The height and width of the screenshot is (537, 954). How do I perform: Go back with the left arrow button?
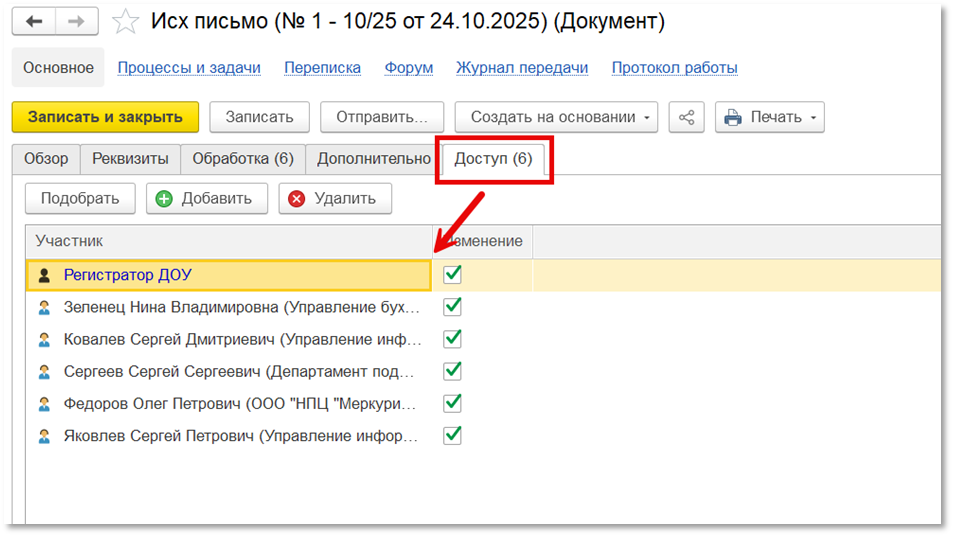click(34, 22)
